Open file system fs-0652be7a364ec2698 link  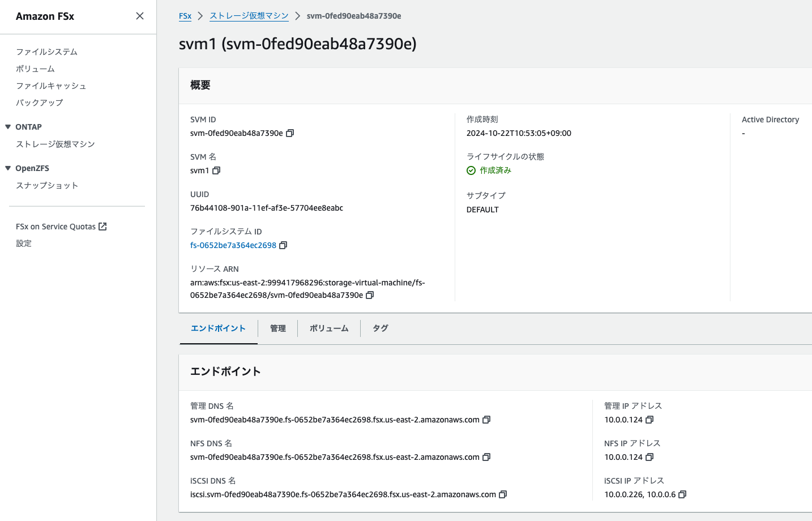[x=233, y=245]
